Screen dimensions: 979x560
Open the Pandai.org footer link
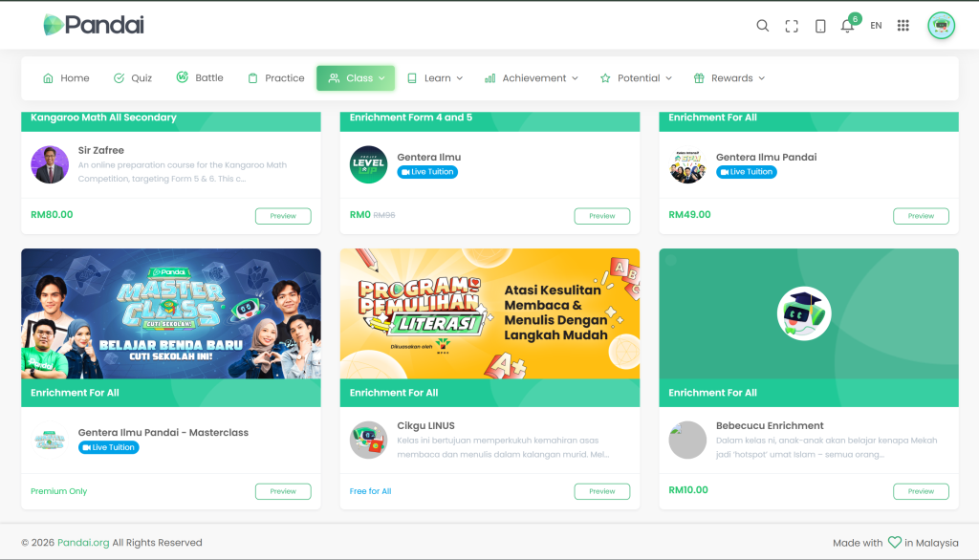(x=83, y=543)
